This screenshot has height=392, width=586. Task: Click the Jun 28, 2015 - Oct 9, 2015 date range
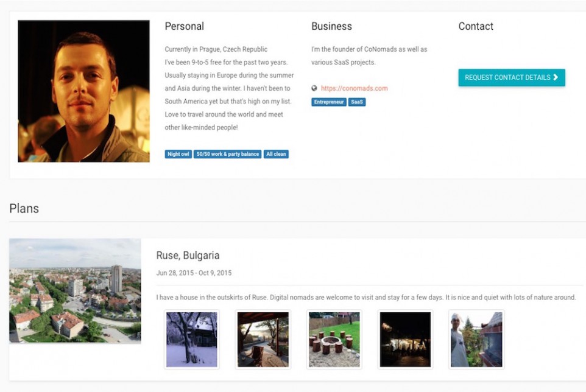coord(194,273)
